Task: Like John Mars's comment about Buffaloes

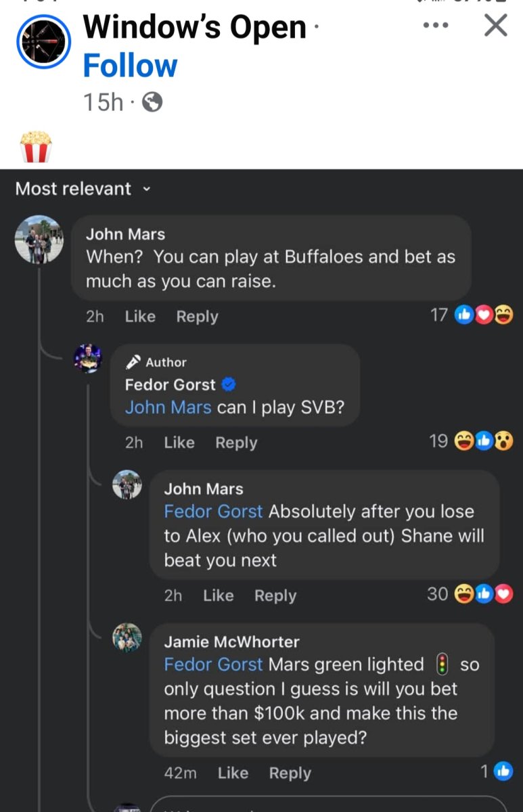Action: tap(140, 316)
